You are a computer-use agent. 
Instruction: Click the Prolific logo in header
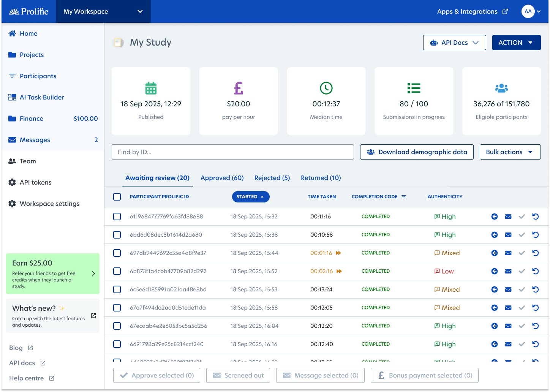tap(29, 11)
